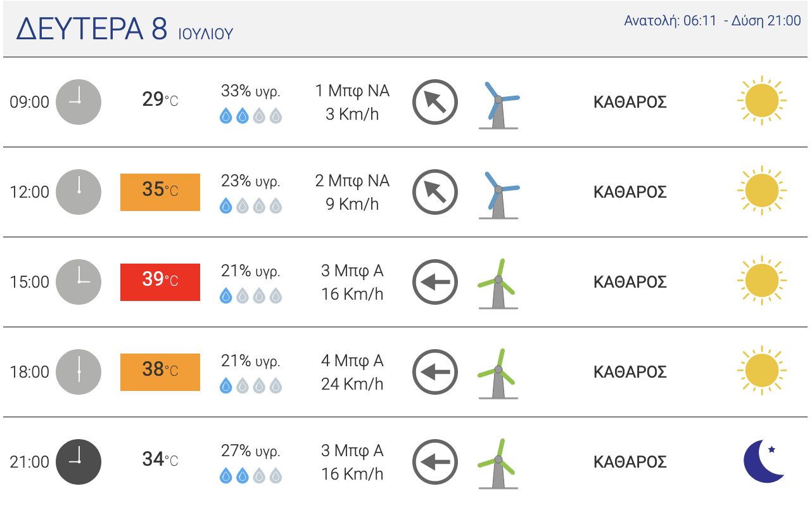Click the ΔΕΥΤΕΡΑ 8 date heading
This screenshot has height=505, width=812.
pos(92,29)
